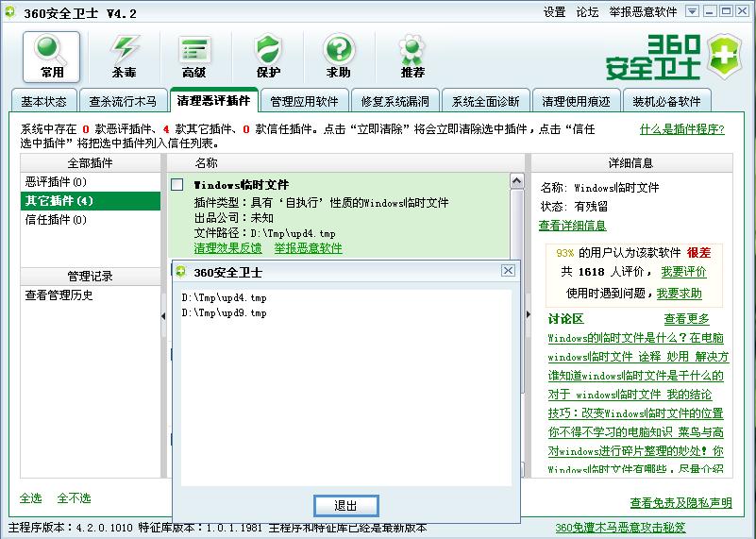Open the 杀毒 antivirus section
Screen dimensions: 756x539
coord(124,57)
